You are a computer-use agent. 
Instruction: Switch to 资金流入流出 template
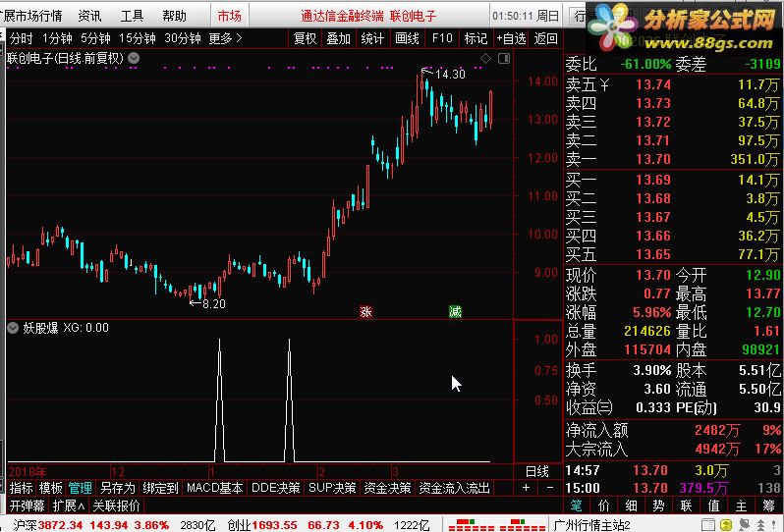[x=455, y=488]
